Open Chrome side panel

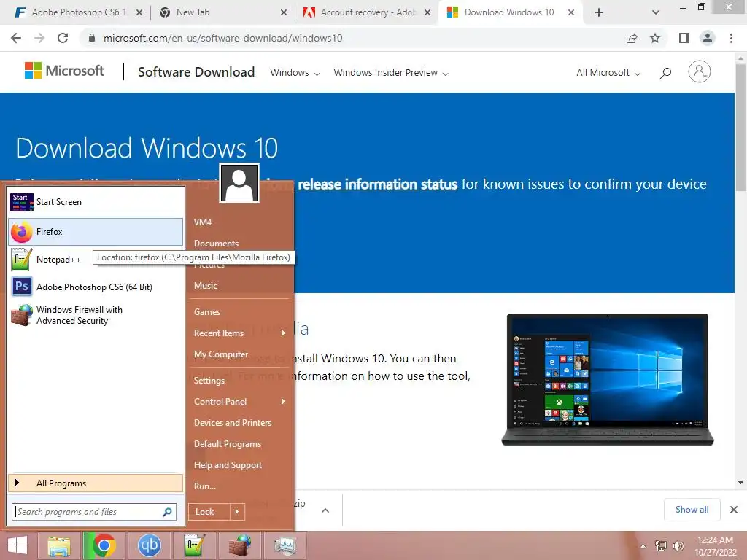point(684,38)
